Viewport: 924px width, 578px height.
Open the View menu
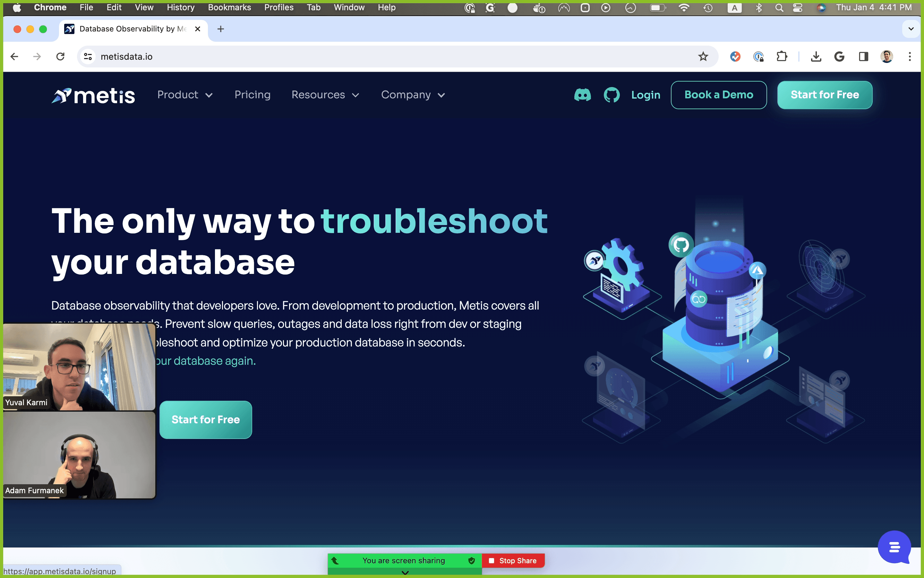coord(144,8)
